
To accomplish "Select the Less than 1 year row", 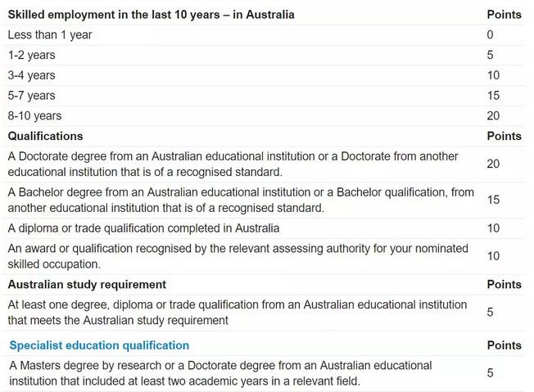I will [x=264, y=34].
